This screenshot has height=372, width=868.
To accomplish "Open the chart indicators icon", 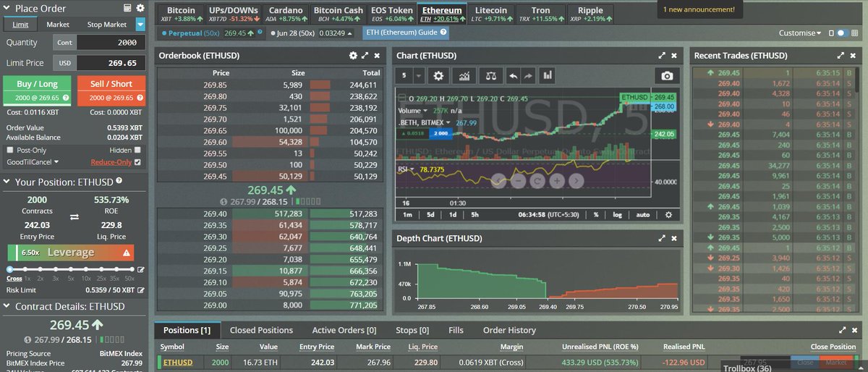I will [464, 75].
